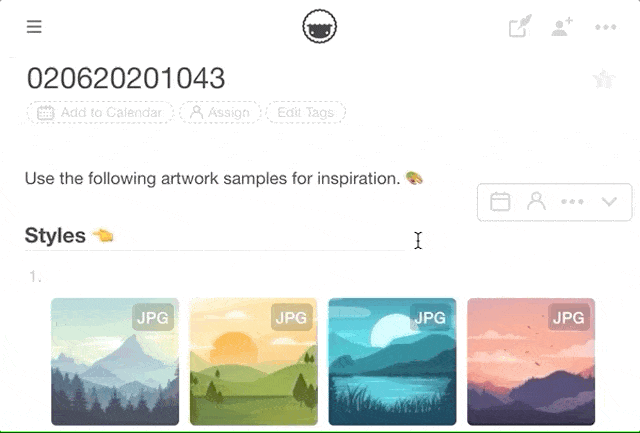Click the assign person icon in floating toolbar
The image size is (640, 433).
pos(536,201)
